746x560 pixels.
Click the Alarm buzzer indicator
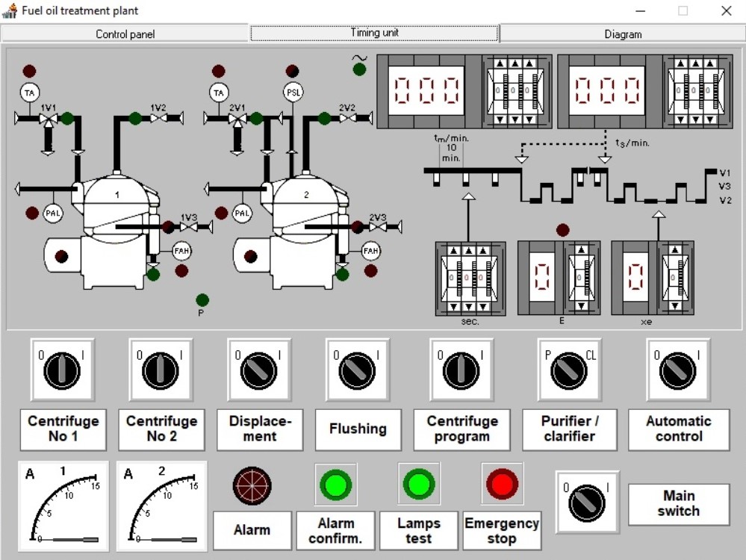tap(252, 486)
